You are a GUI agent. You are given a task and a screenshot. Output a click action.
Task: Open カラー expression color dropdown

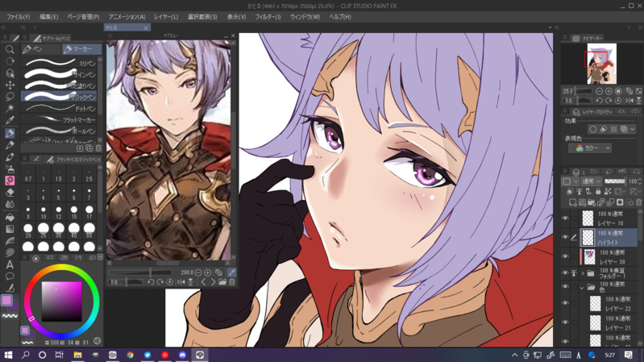point(590,148)
